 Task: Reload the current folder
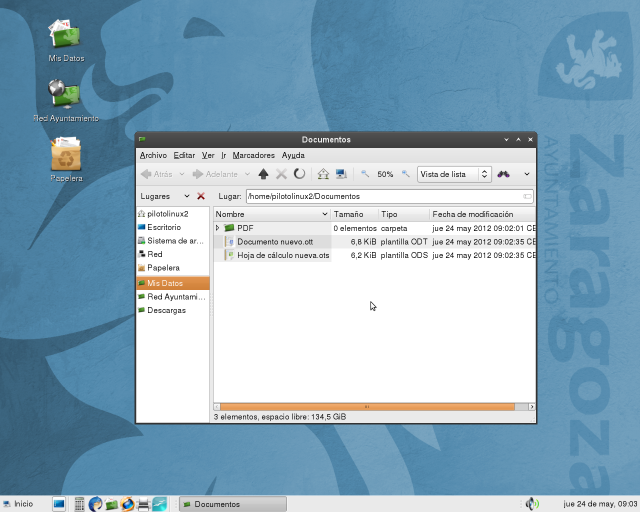(x=299, y=174)
